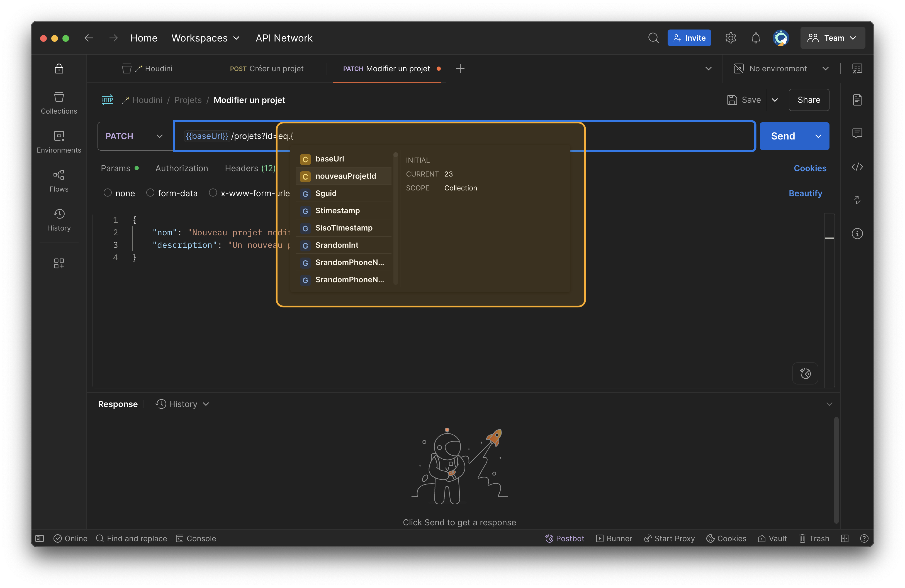Click the Postbot icon in body editor
The height and width of the screenshot is (588, 905).
tap(805, 373)
